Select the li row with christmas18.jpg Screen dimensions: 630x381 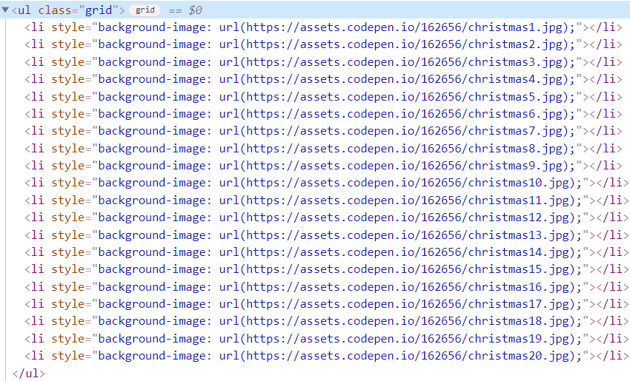click(327, 321)
